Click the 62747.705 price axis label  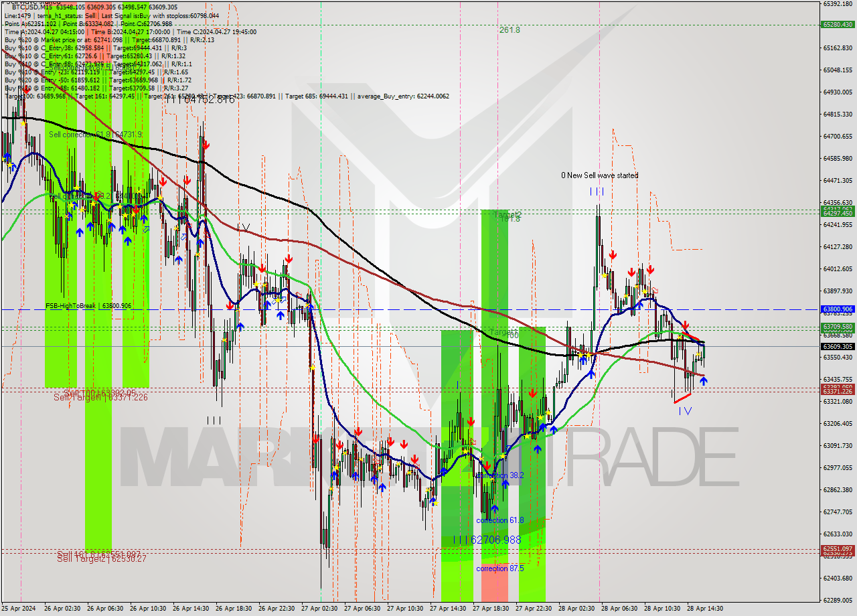[837, 512]
